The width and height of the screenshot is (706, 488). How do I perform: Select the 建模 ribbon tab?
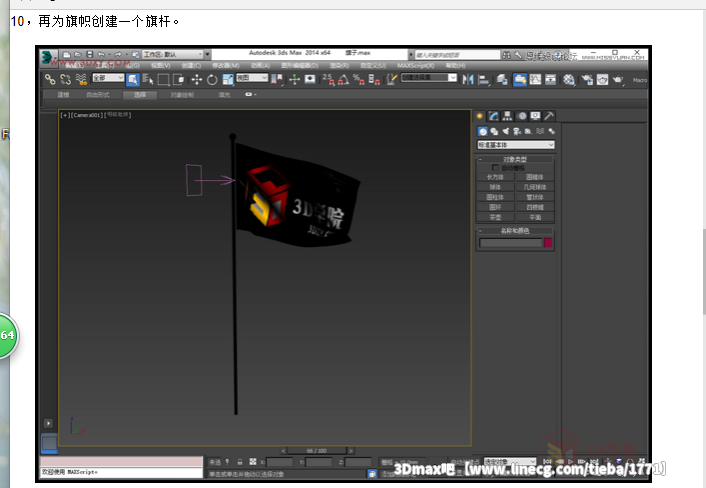pos(63,95)
